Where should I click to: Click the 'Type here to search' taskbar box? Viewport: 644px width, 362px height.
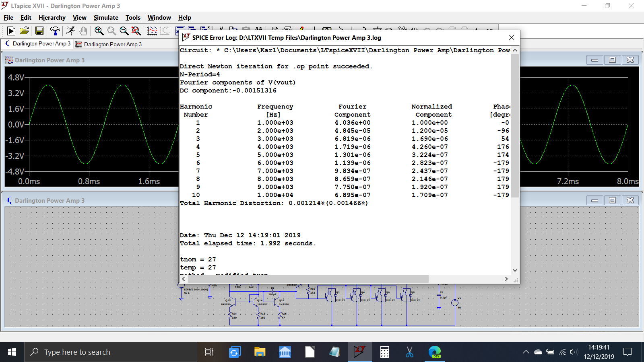pyautogui.click(x=111, y=352)
